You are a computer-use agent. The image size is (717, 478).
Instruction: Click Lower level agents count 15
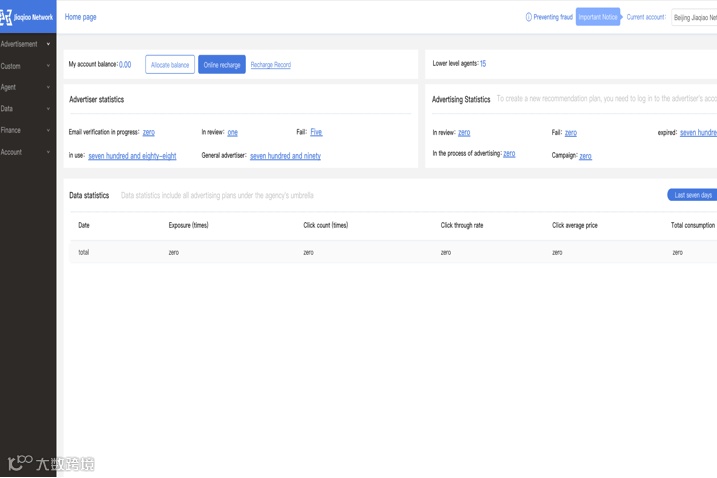pyautogui.click(x=483, y=64)
